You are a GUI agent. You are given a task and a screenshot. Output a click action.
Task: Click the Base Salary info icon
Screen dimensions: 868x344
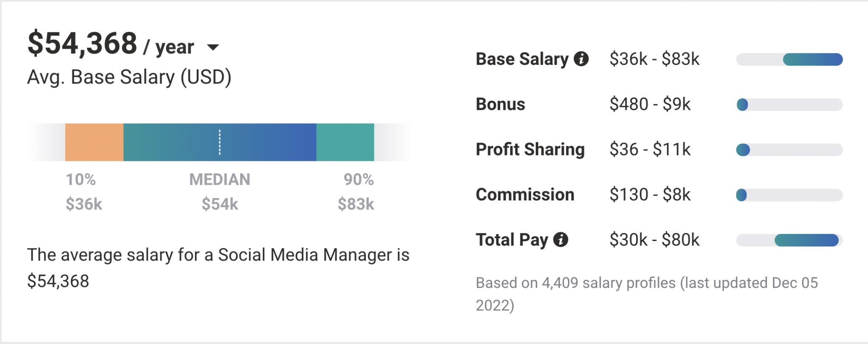tap(581, 58)
